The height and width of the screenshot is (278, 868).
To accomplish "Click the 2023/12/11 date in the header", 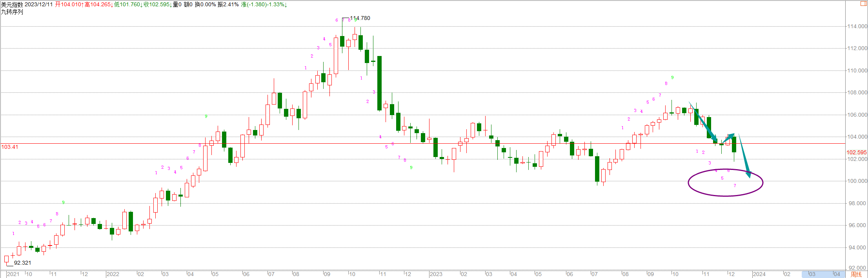I will 39,4.
